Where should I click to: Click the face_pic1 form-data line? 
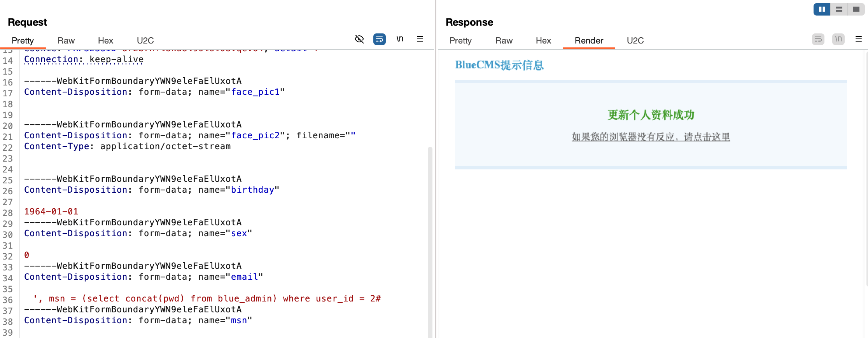(x=154, y=92)
